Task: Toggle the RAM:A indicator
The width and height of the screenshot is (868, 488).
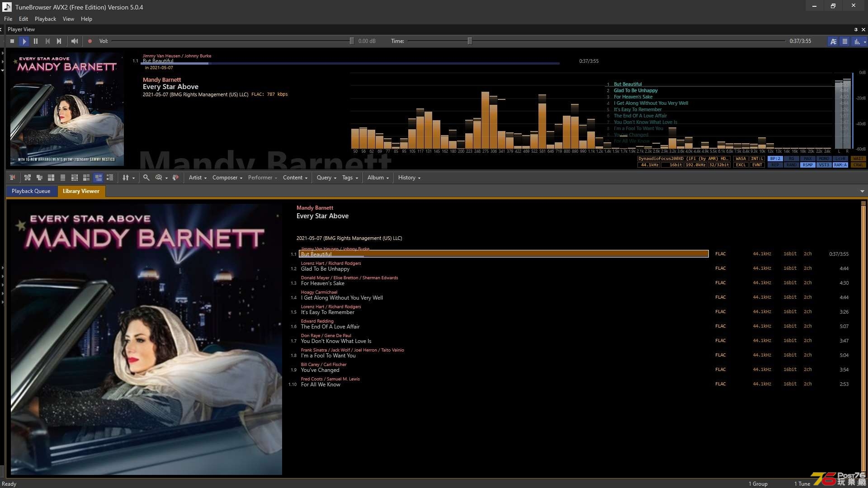Action: point(840,165)
